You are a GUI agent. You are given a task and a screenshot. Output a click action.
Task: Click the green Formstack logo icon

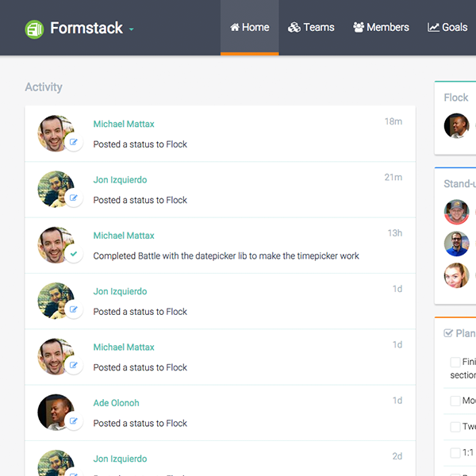click(x=34, y=29)
